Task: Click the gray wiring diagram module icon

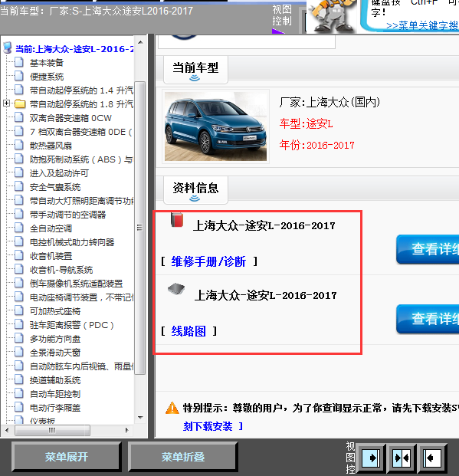Action: [176, 289]
